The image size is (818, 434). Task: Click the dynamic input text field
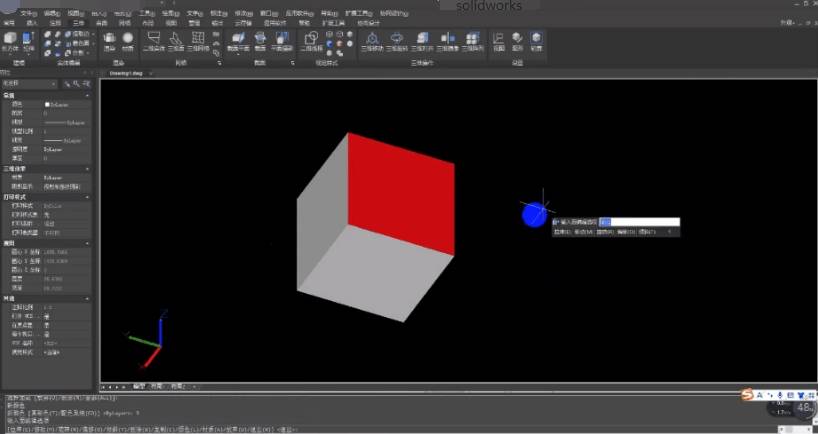coord(639,222)
